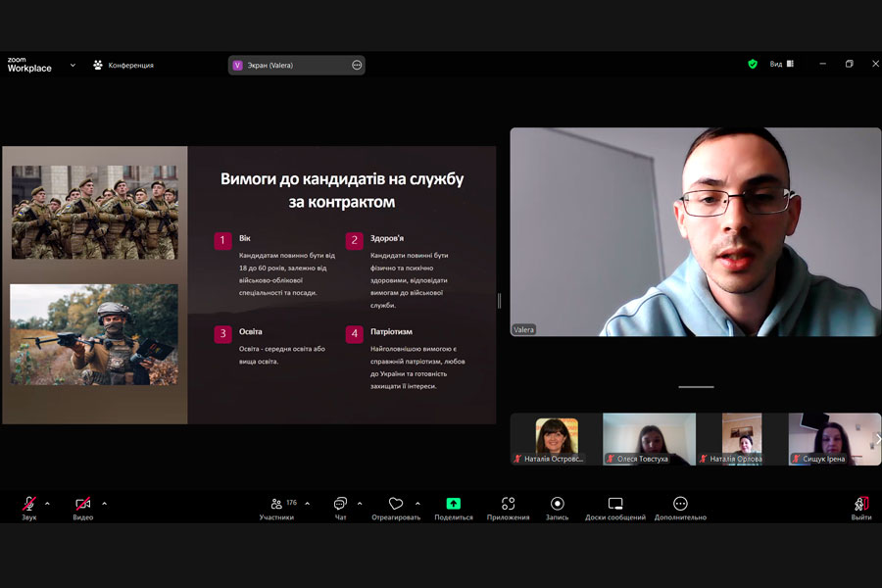Expand the participants options arrow
Screen dimensions: 882x588
pos(307,504)
